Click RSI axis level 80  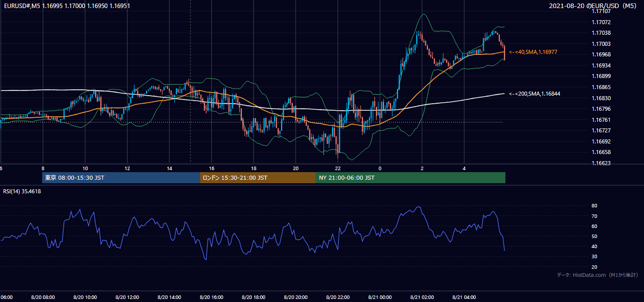click(x=595, y=206)
